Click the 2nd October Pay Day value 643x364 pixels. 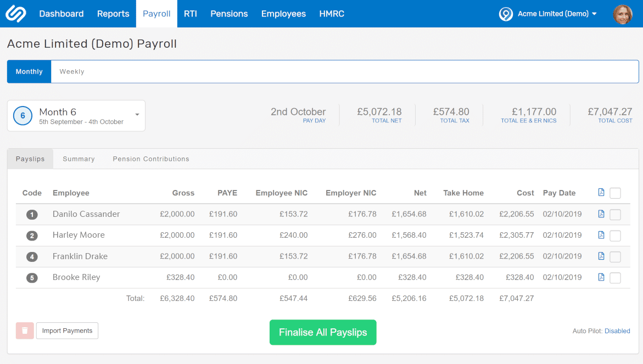(x=298, y=111)
